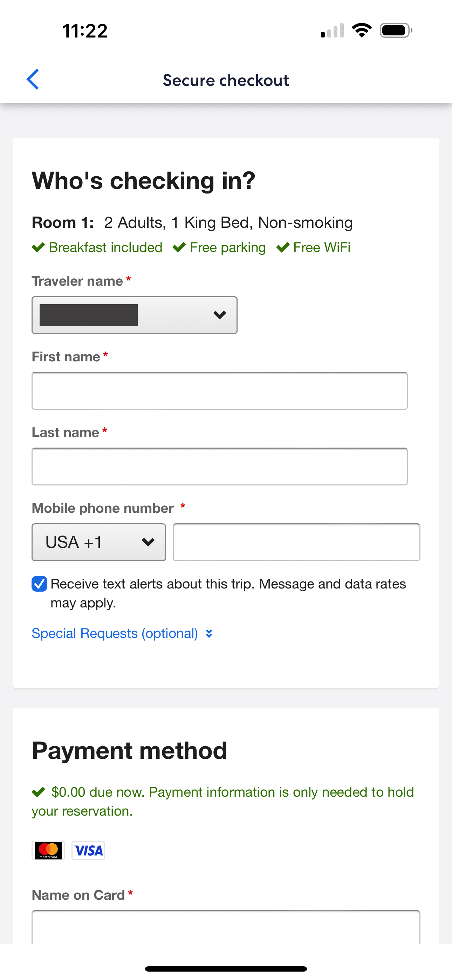This screenshot has height=980, width=452.
Task: Click the Mastercard logo icon
Action: click(48, 850)
